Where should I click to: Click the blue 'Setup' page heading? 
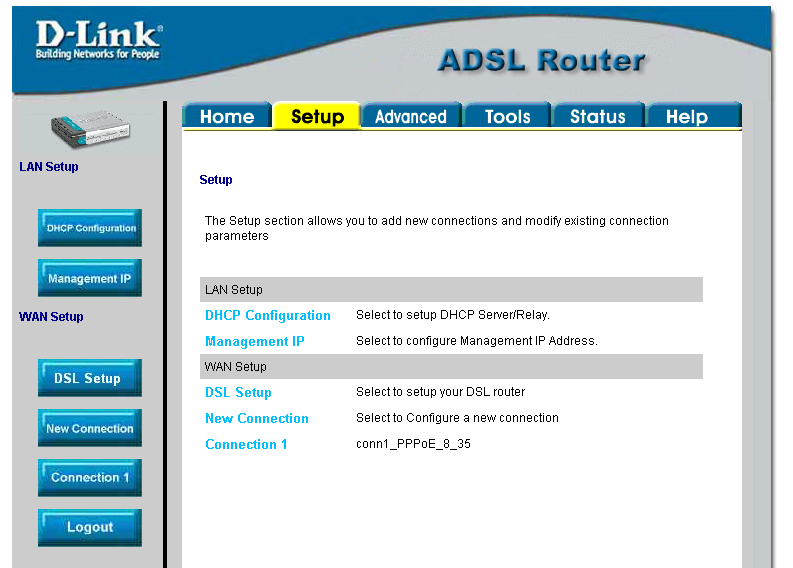[x=215, y=180]
